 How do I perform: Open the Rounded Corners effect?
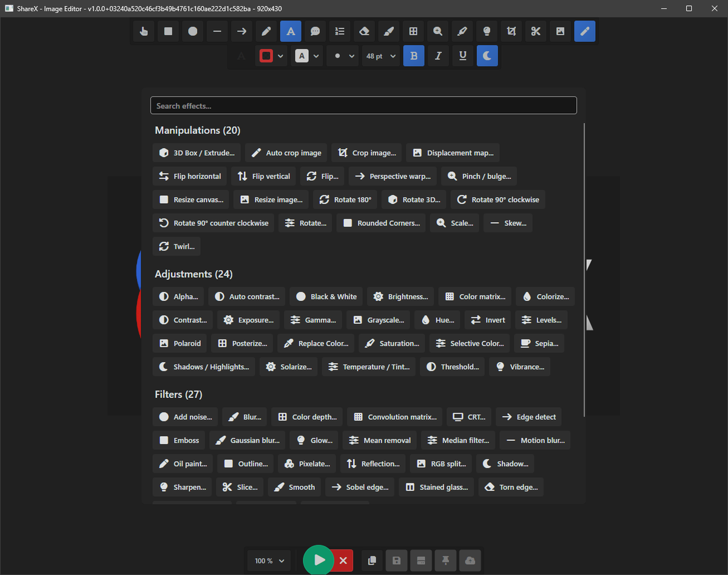(381, 223)
